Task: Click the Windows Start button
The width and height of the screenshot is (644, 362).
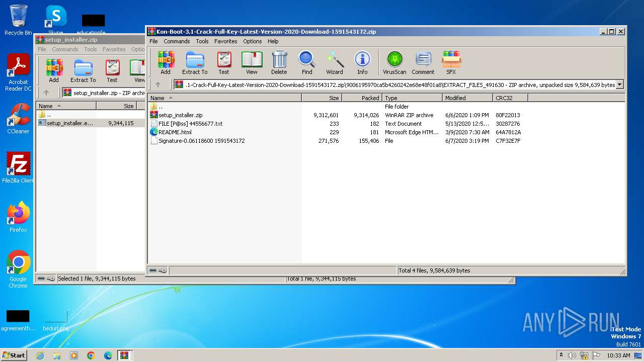Action: tap(14, 355)
